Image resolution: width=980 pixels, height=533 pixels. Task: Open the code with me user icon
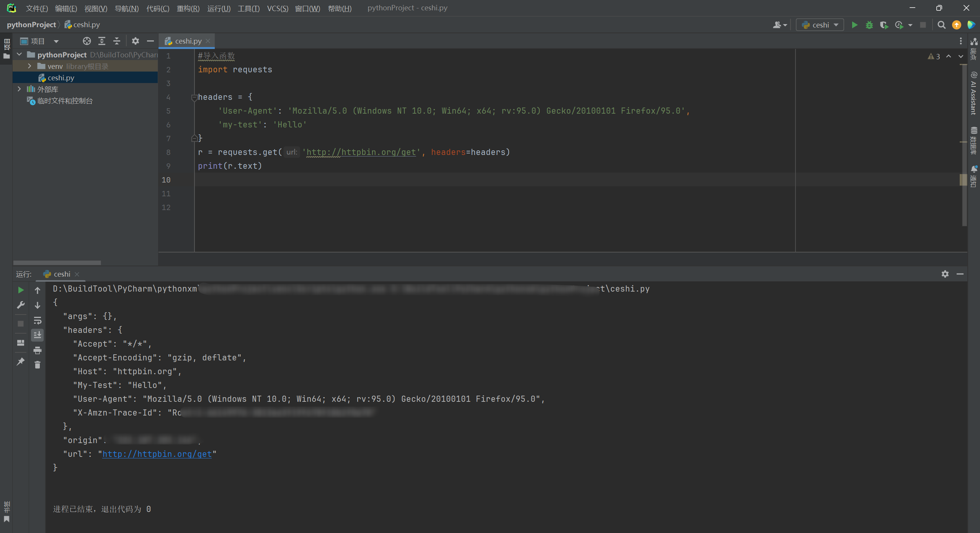(779, 25)
